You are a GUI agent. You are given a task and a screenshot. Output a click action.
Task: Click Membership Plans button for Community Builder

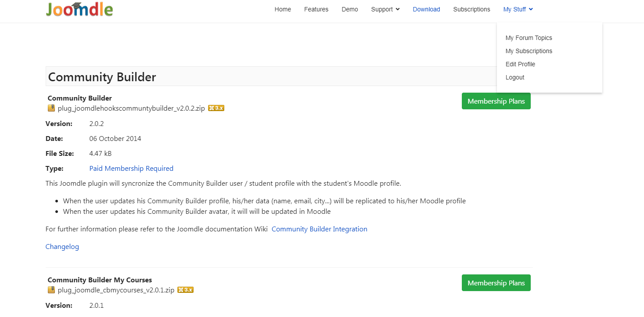(496, 101)
